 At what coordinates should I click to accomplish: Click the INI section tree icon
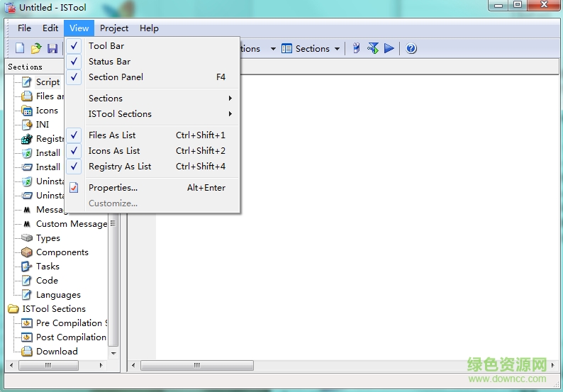27,125
